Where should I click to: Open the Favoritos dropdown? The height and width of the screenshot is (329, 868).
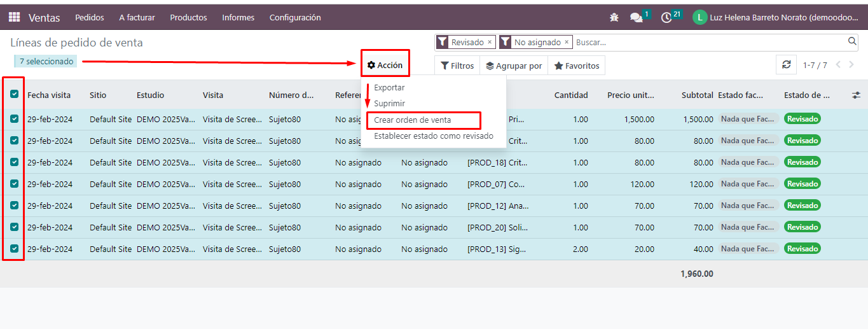coord(577,66)
